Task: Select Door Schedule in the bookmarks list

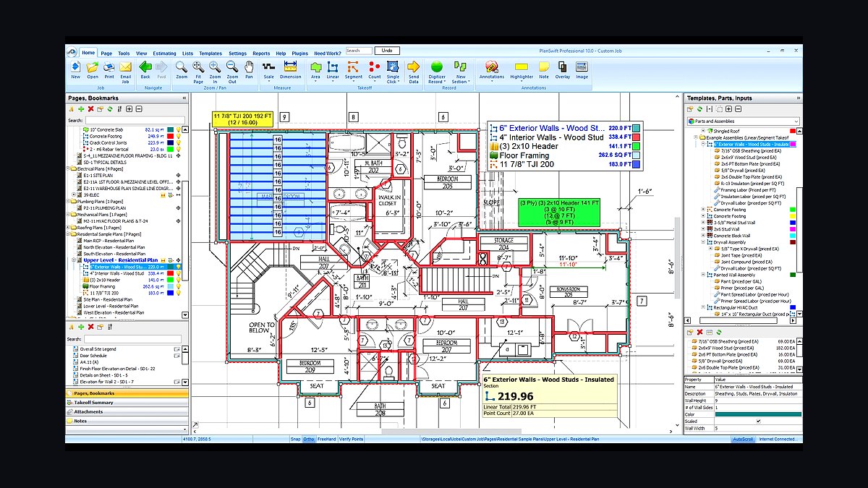Action: [92, 356]
